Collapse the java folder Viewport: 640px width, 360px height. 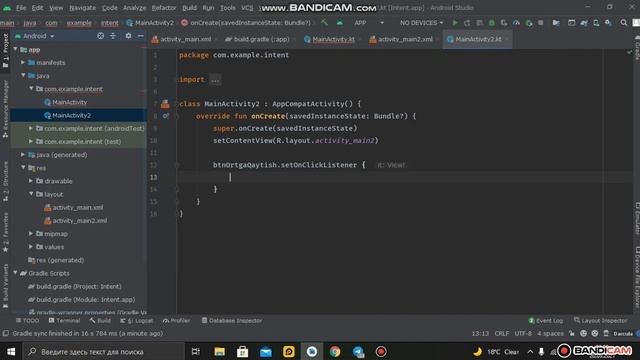23,76
